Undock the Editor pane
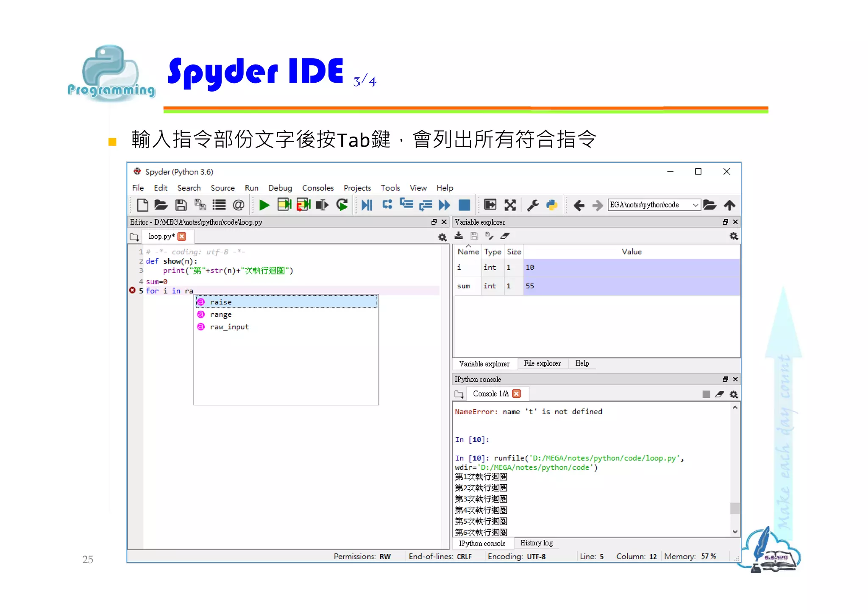Viewport: 868px width, 614px height. coord(434,222)
